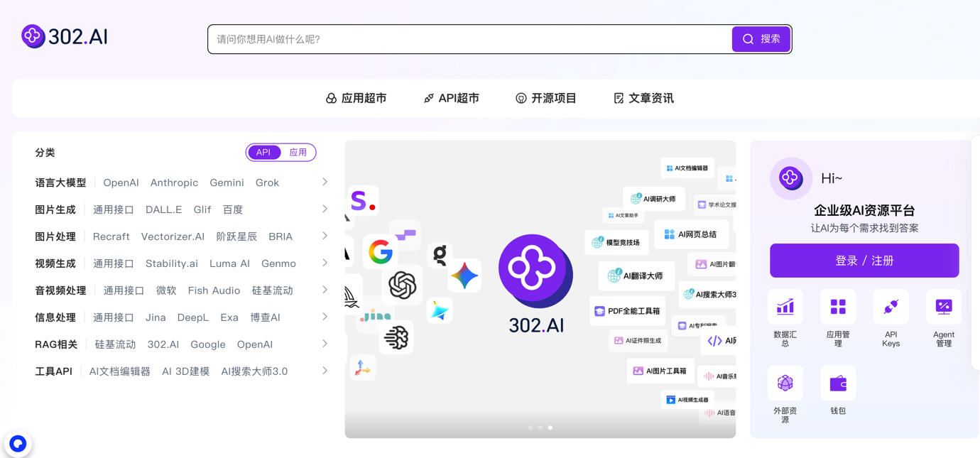Open the Agent管理 icon
The height and width of the screenshot is (458, 980).
(943, 307)
